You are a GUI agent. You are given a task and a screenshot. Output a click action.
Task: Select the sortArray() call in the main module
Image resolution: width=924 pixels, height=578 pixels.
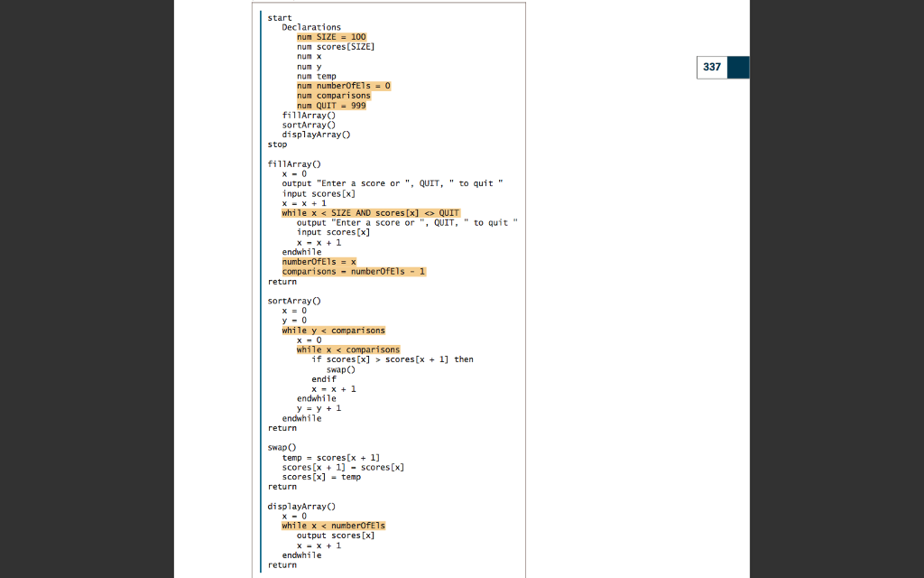pyautogui.click(x=307, y=125)
